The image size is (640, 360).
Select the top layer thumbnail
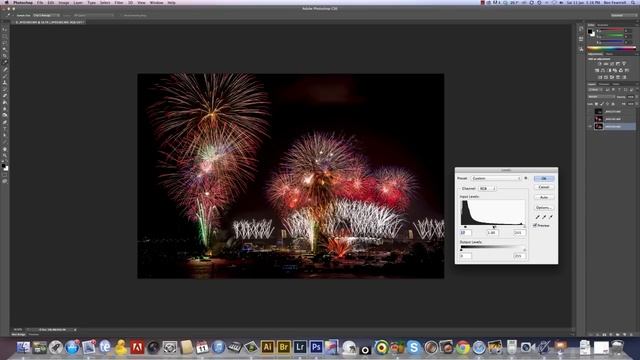[599, 111]
